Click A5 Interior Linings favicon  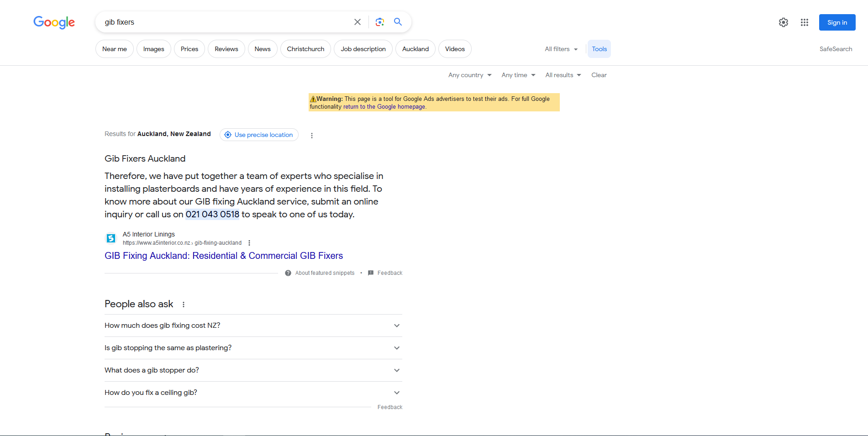tap(111, 238)
